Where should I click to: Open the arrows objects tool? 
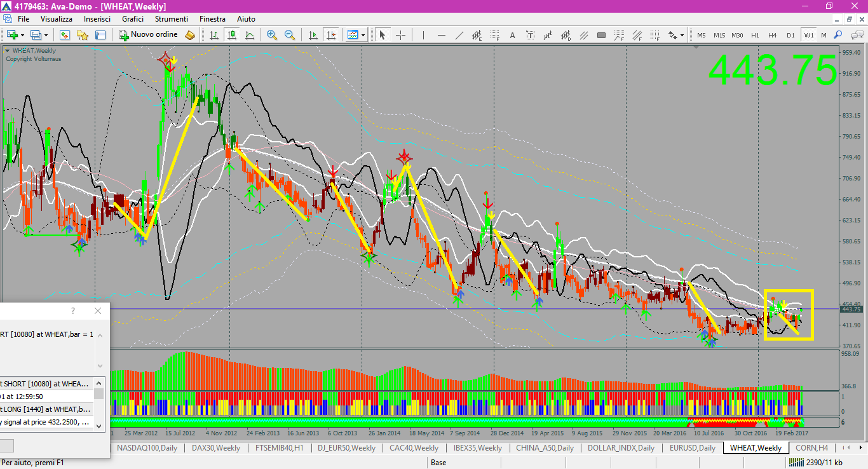tap(673, 35)
